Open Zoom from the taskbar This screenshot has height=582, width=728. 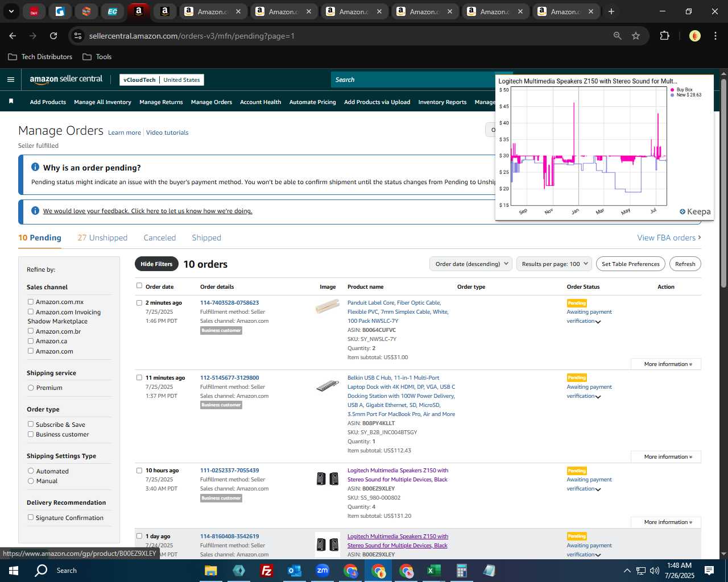[322, 571]
